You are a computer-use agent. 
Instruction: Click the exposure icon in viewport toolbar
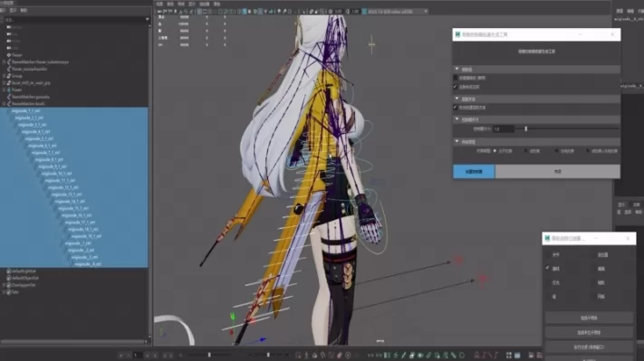coord(331,12)
